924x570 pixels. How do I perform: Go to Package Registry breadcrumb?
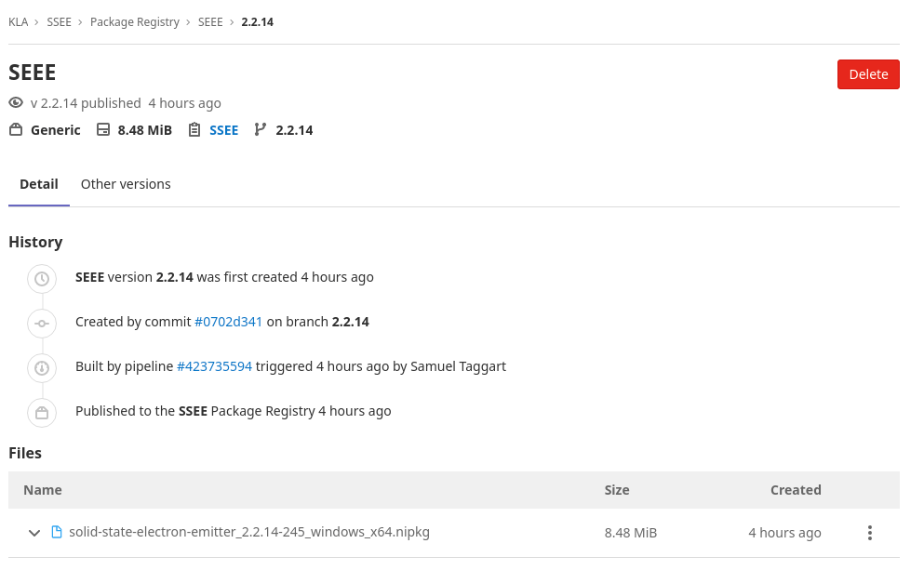pos(134,21)
